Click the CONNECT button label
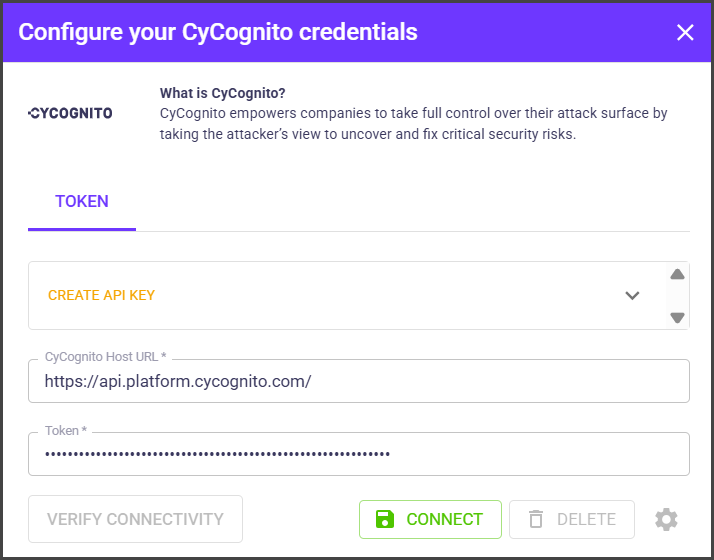714x560 pixels. pos(444,519)
